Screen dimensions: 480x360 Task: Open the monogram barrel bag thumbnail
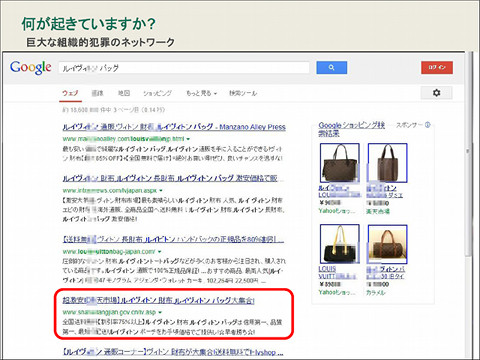tap(387, 244)
